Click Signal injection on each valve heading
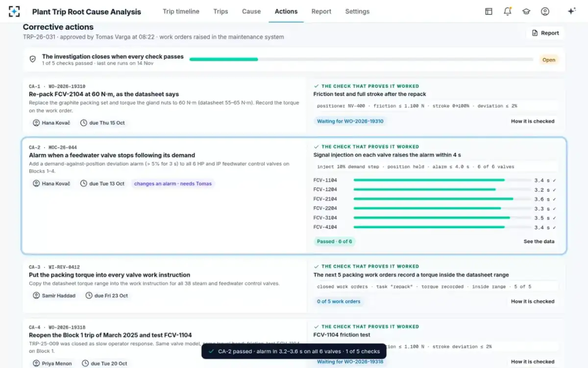 tap(387, 155)
